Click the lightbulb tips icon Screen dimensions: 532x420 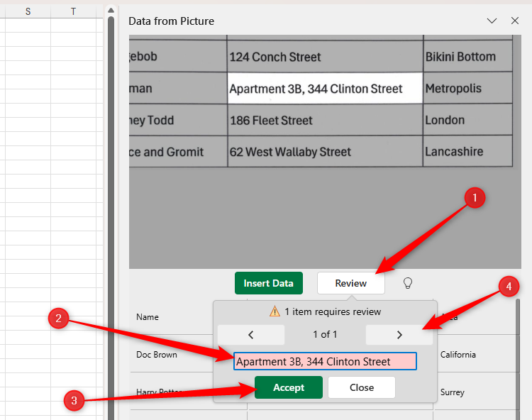[x=408, y=283]
